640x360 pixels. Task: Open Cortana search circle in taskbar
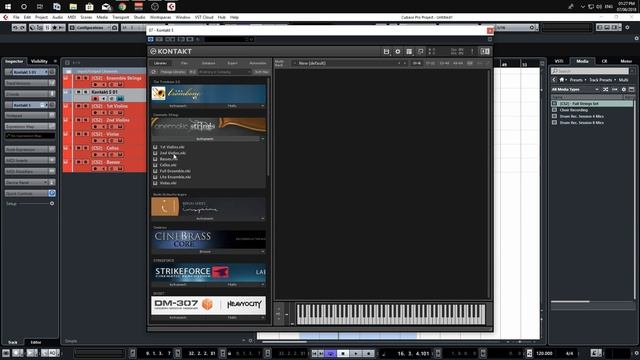[x=24, y=7]
